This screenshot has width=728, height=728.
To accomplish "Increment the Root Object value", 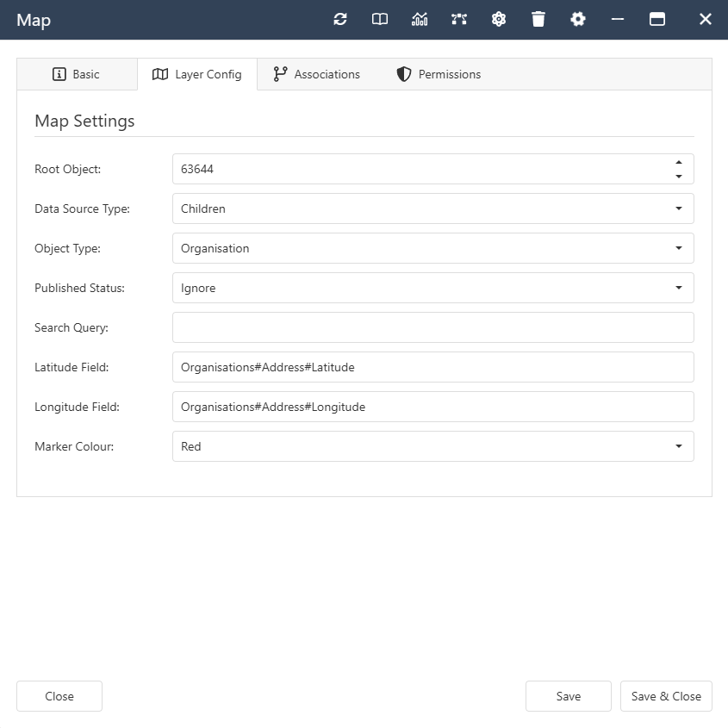I will (679, 162).
